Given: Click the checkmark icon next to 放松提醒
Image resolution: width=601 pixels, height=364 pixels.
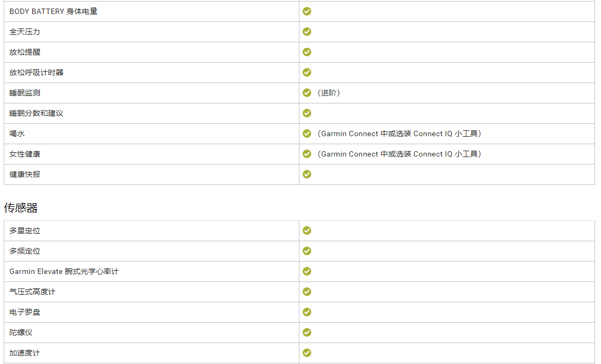Looking at the screenshot, I should [307, 52].
